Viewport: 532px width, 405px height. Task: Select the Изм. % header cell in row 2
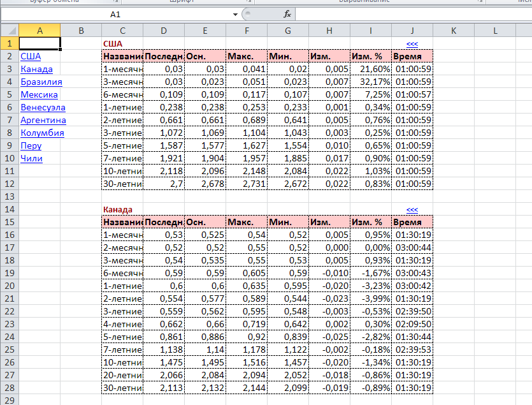[x=371, y=56]
